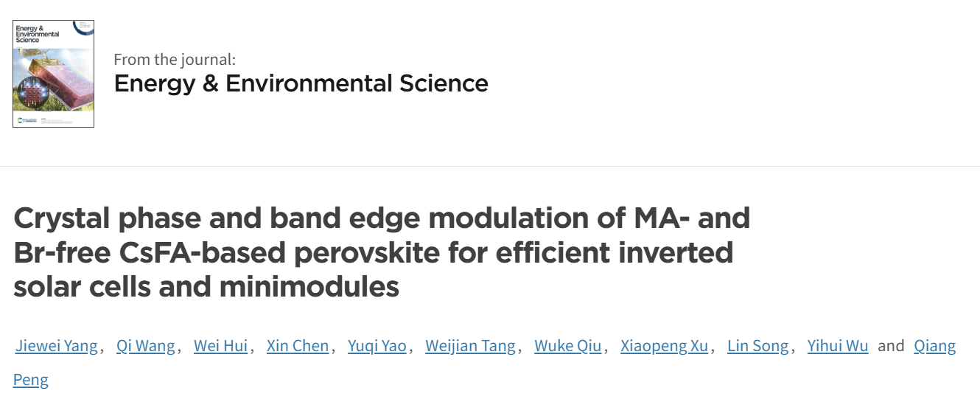The height and width of the screenshot is (405, 980).
Task: Click the horizontal divider below journal header
Action: pyautogui.click(x=490, y=166)
